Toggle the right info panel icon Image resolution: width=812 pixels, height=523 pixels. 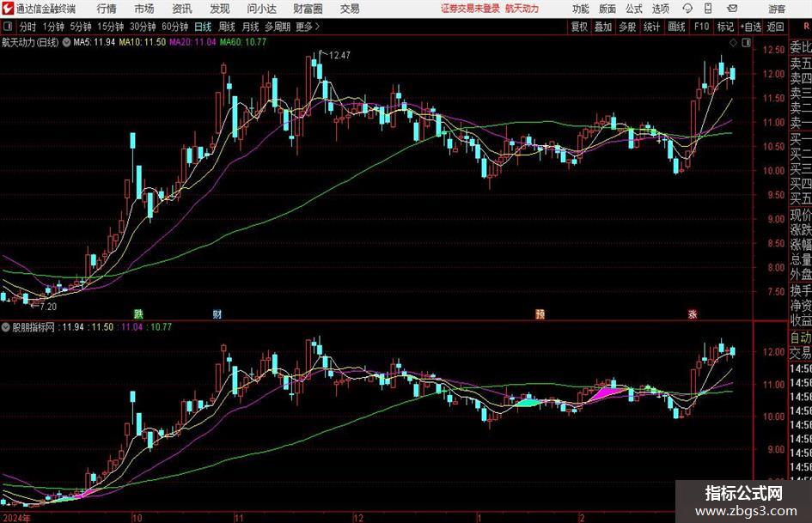746,43
